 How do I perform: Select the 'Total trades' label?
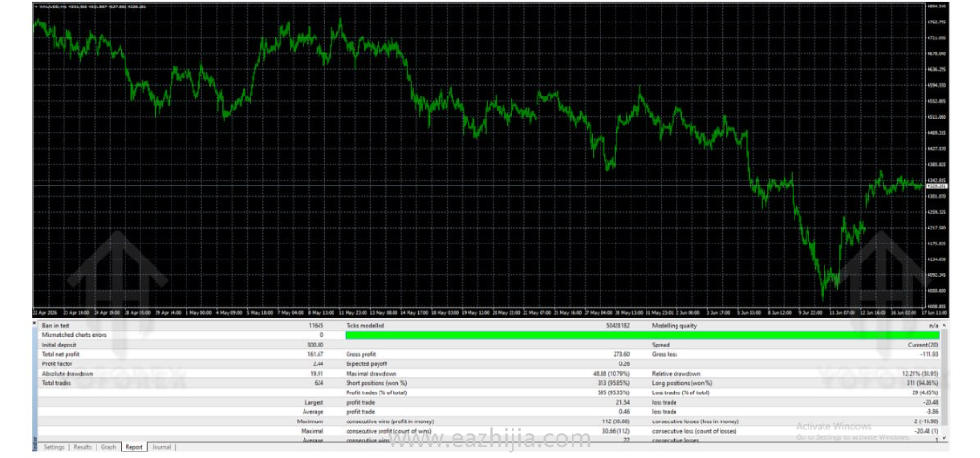coord(54,383)
